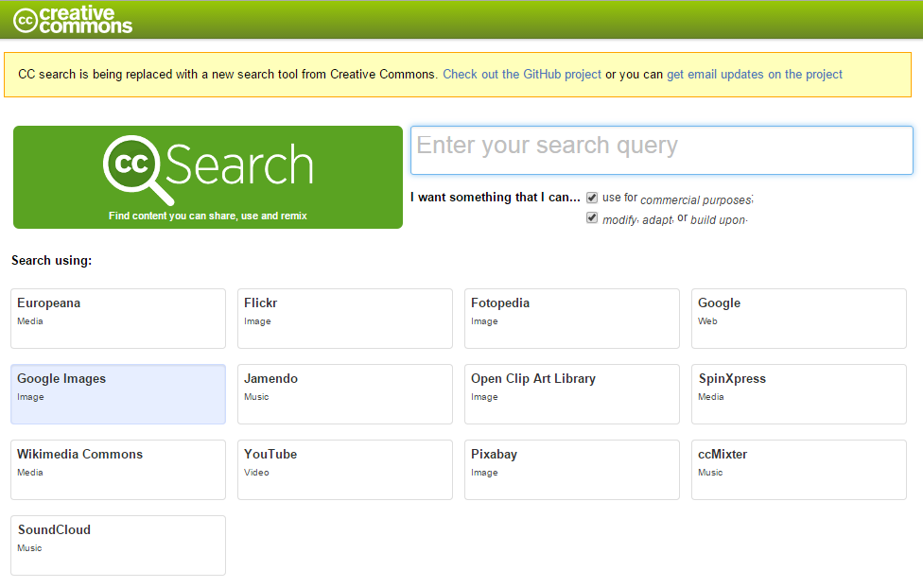Viewport: 923px width, 588px height.
Task: Select the Europeana media search option
Action: coord(118,319)
